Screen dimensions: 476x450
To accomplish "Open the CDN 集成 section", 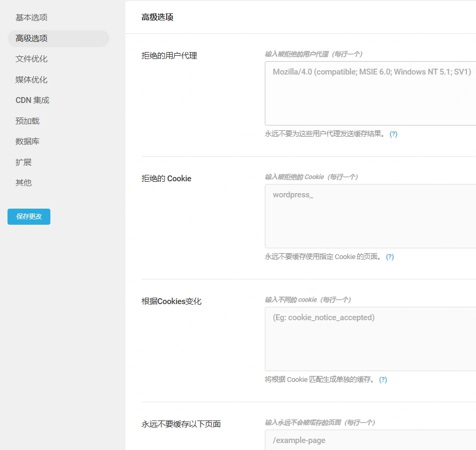I will point(33,100).
